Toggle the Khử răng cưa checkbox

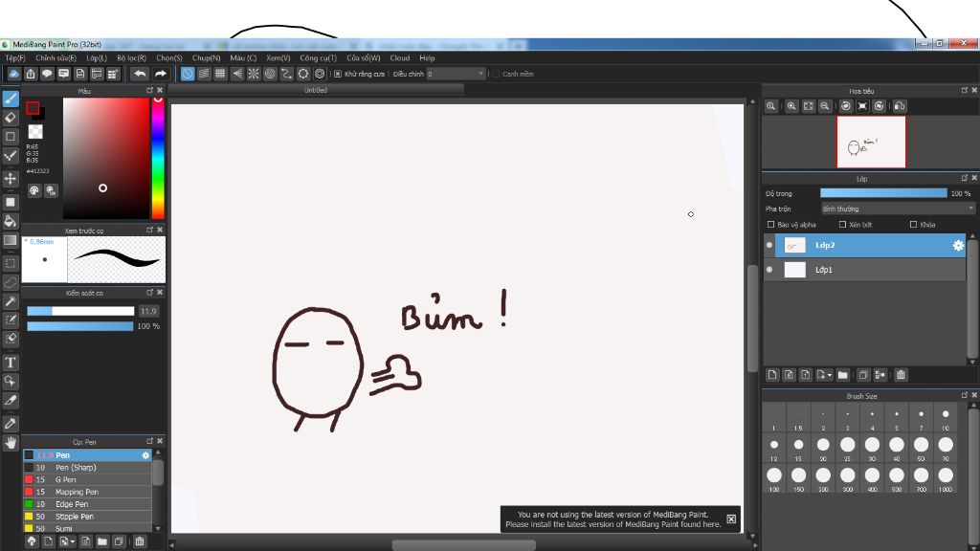(x=338, y=74)
